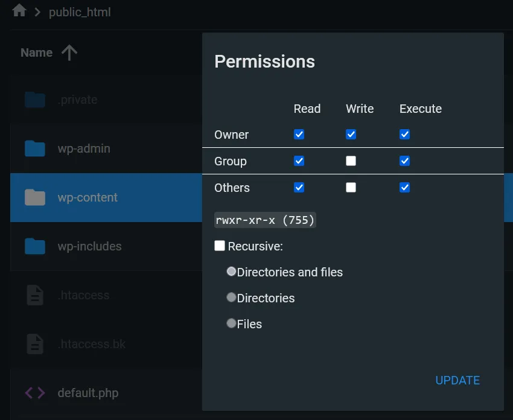Click the rwxr-xr-x (755) permission chip

(x=265, y=220)
